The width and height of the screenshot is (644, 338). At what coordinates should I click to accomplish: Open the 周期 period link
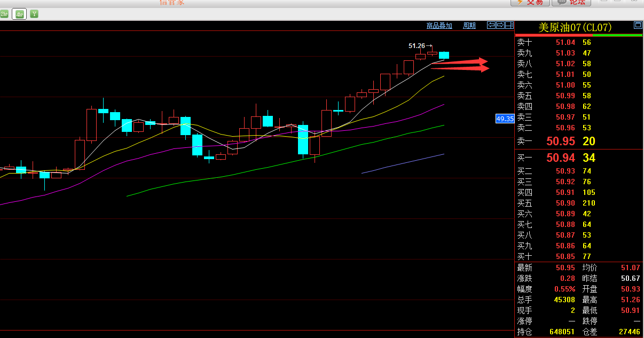coord(469,26)
